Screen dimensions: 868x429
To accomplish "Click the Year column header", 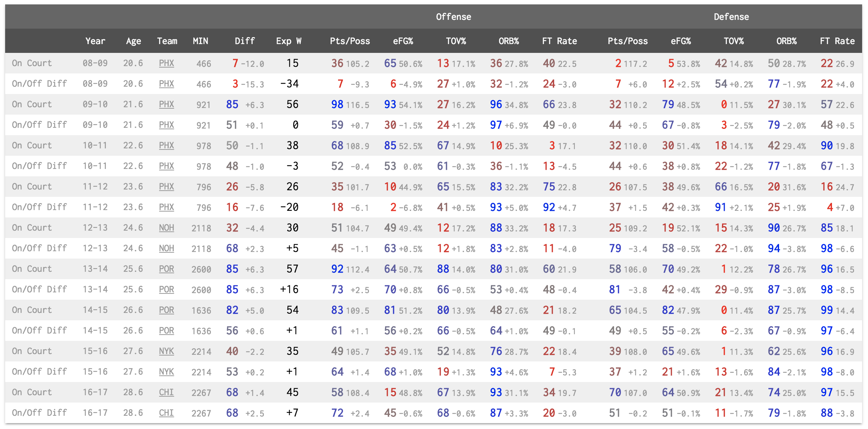I will tap(95, 41).
